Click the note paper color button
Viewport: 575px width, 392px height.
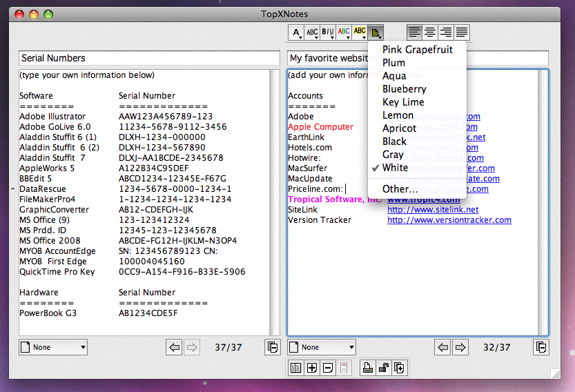(376, 32)
